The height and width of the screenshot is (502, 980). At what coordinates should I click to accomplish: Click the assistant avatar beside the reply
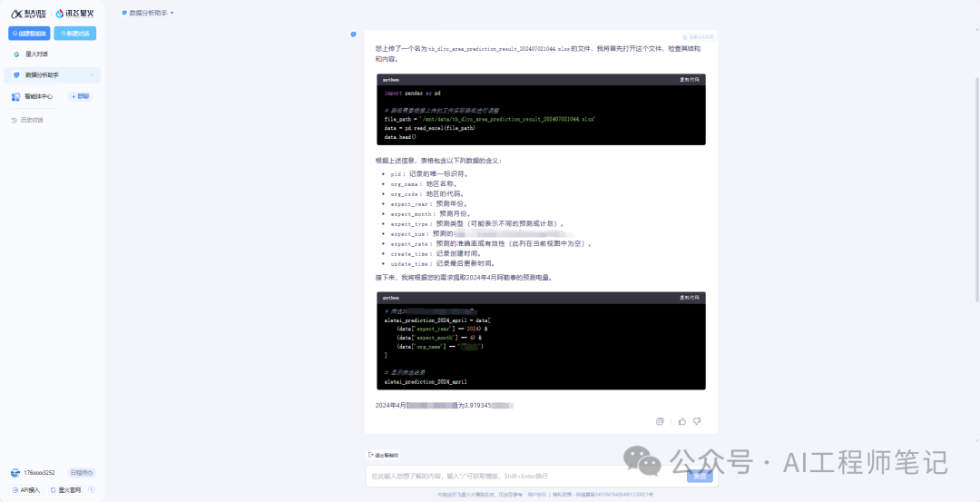coord(354,34)
